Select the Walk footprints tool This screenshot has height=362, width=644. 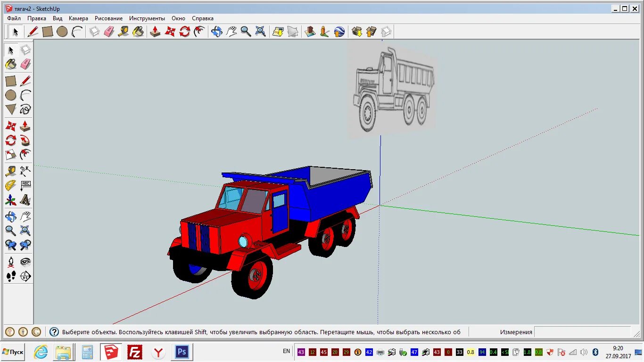11,276
